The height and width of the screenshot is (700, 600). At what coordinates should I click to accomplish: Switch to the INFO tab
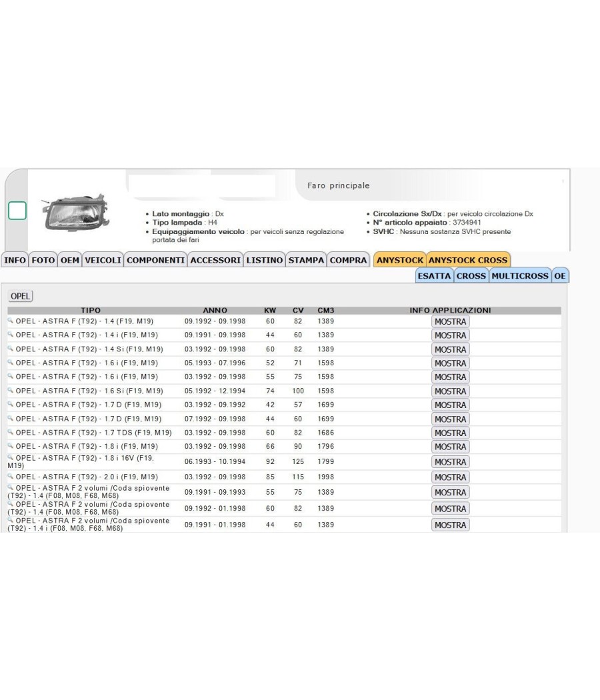(x=15, y=260)
